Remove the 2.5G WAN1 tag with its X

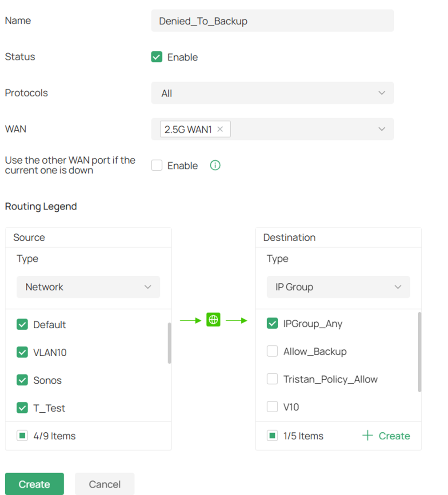click(x=220, y=129)
